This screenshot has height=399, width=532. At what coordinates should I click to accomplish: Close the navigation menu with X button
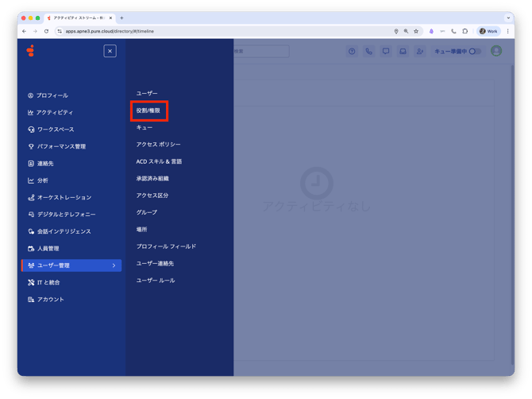[x=110, y=52]
